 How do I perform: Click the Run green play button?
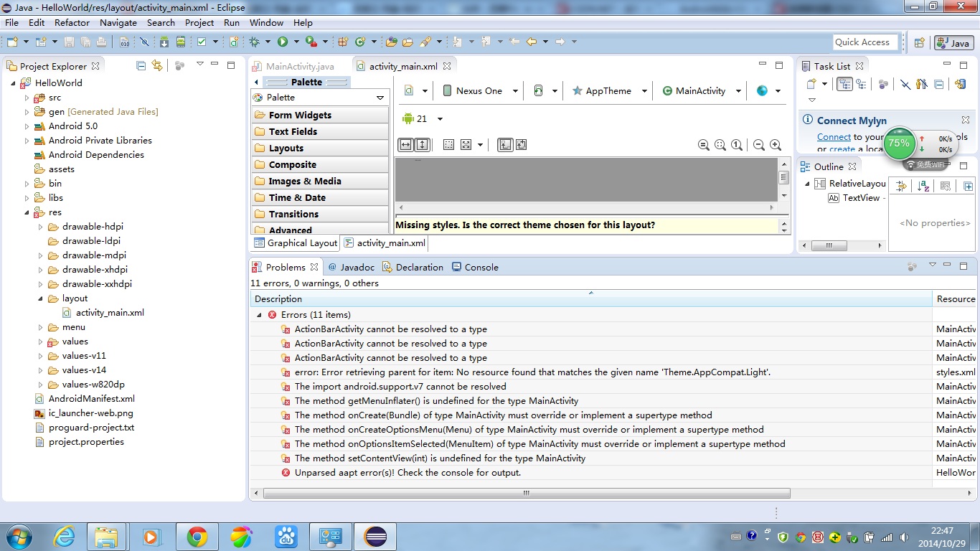[283, 42]
